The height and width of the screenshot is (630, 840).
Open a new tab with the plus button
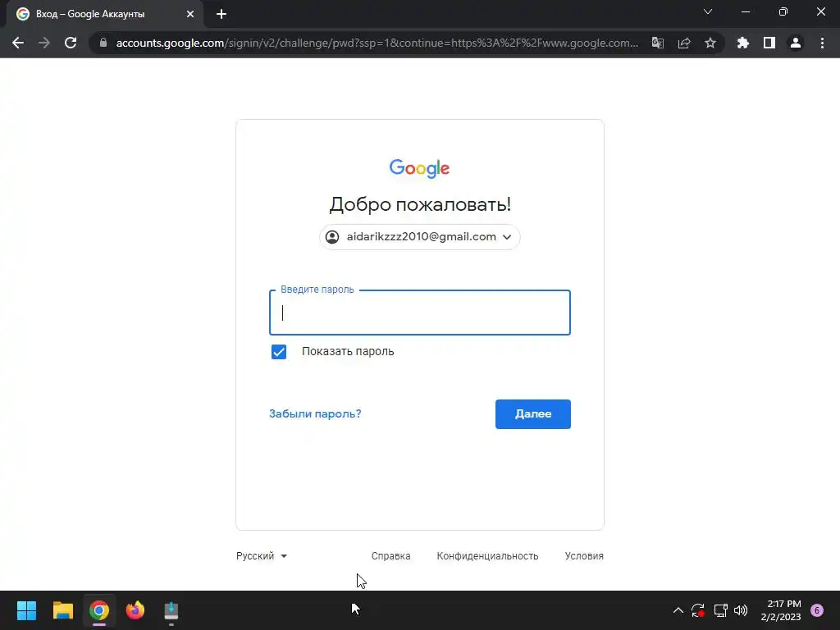point(221,14)
